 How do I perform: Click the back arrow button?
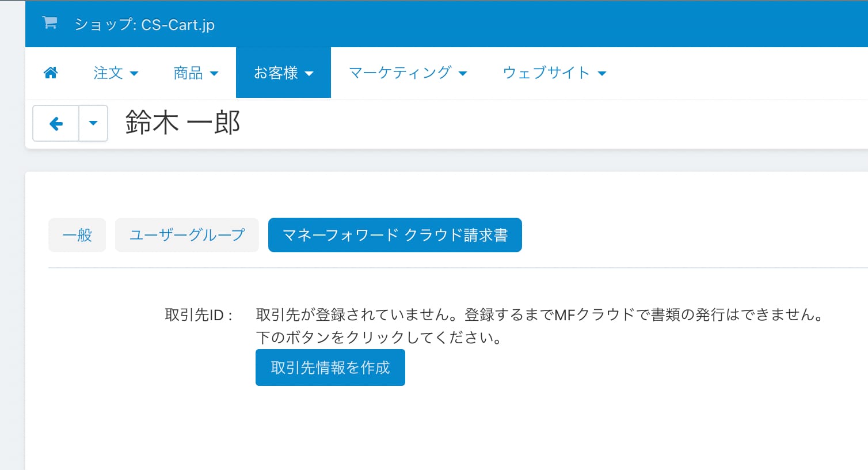[56, 123]
